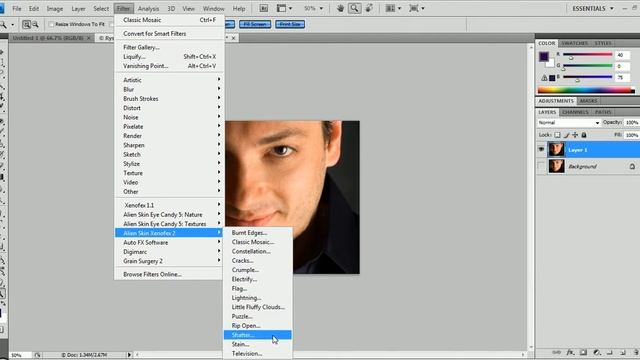Close the Untitled-1 document tab
Screen dimensions: 640x360
tap(89, 38)
